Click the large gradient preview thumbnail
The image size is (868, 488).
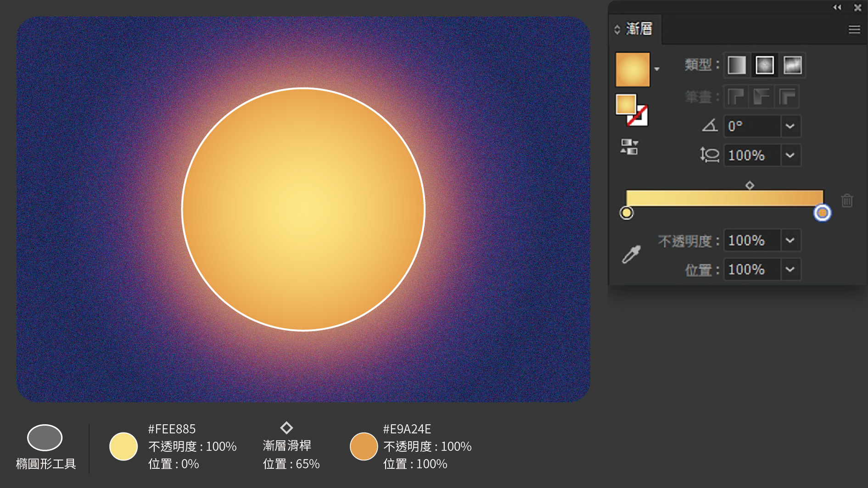point(633,69)
